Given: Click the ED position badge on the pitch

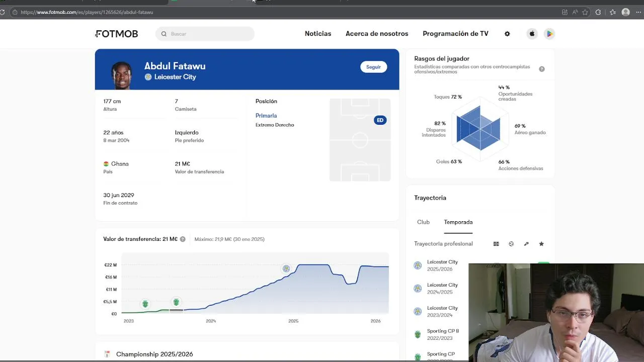Looking at the screenshot, I should pyautogui.click(x=380, y=120).
